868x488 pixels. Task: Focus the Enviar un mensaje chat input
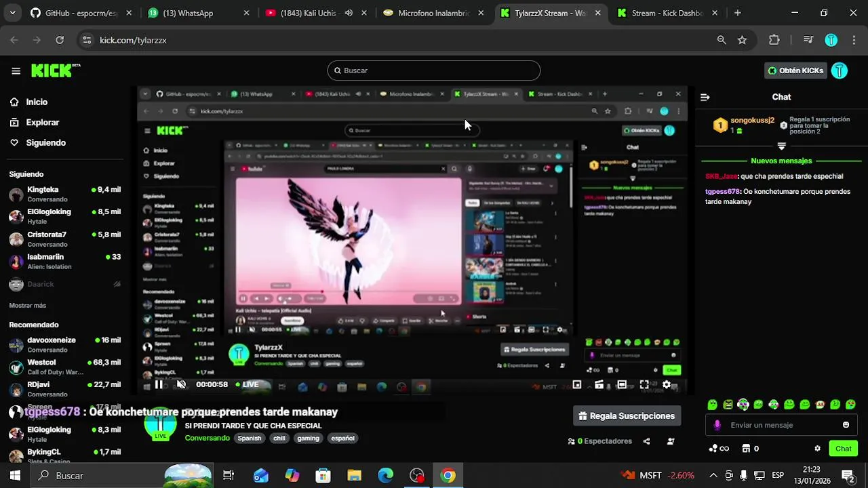click(781, 425)
